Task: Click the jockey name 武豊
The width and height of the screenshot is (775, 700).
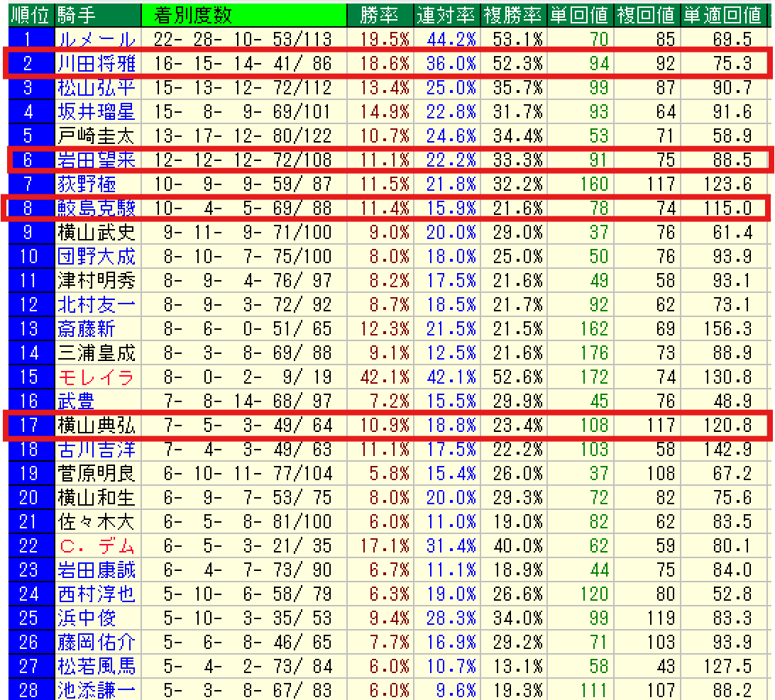Action: click(x=77, y=401)
